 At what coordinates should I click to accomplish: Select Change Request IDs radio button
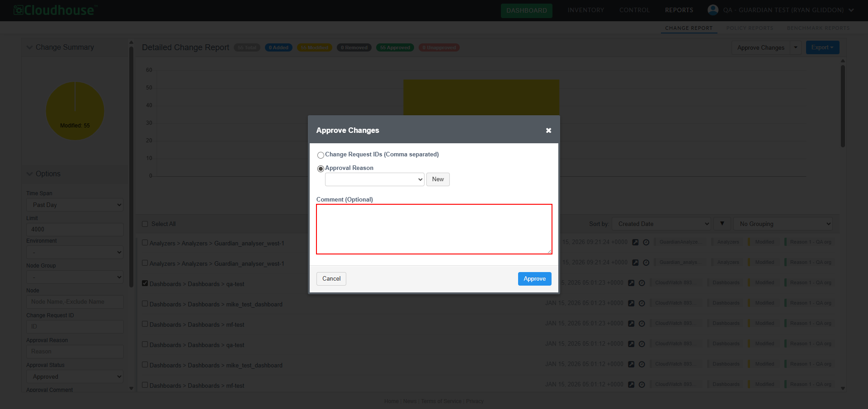point(321,155)
